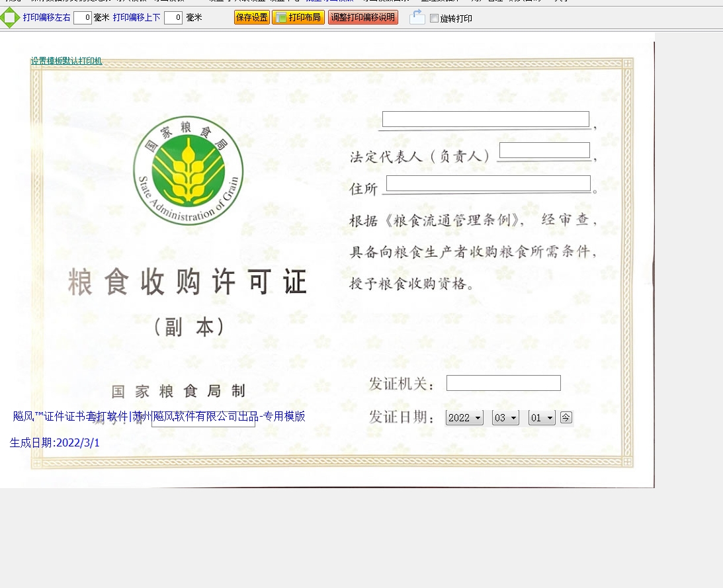Image resolution: width=723 pixels, height=588 pixels.
Task: Click the rotate arrow icon beside 旋转打印
Action: (417, 18)
